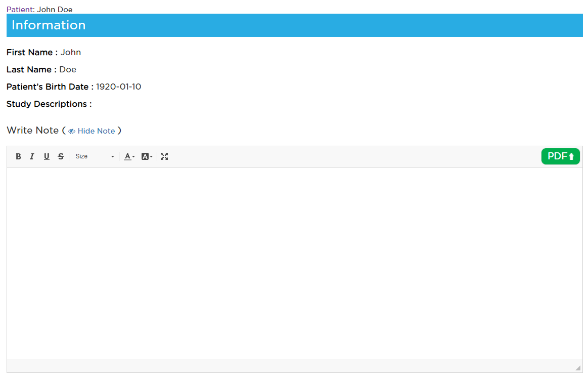Screen dimensions: 588x379
Task: Toggle strikethrough formatting in note editor
Action: pos(61,156)
